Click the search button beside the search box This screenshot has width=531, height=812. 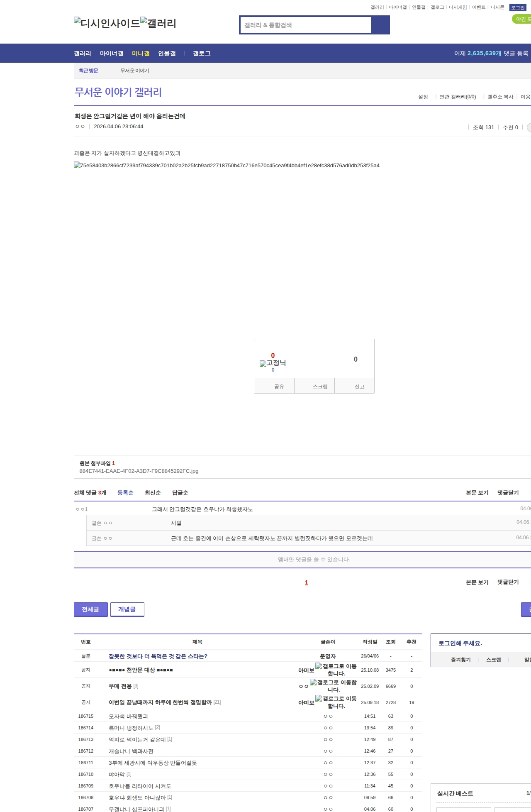coord(380,25)
